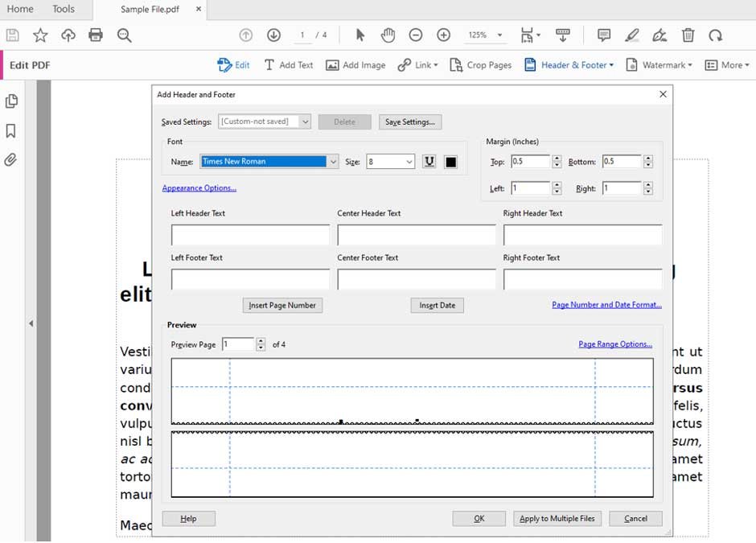The width and height of the screenshot is (756, 543).
Task: Click the Left Header Text field
Action: pyautogui.click(x=250, y=235)
